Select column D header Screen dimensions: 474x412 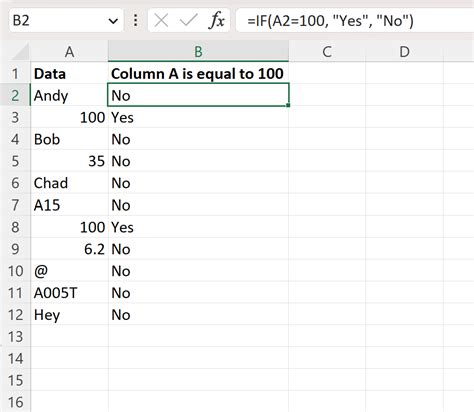404,52
